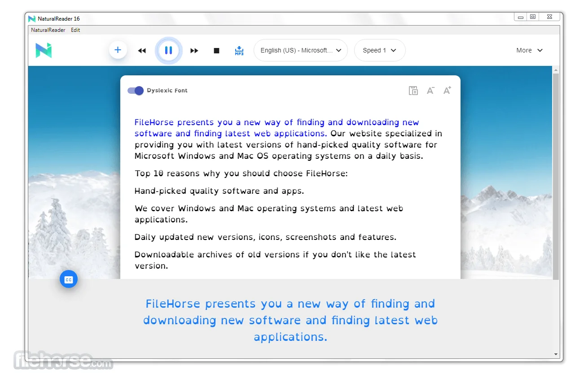
Task: Click the plus button to add a document
Action: click(118, 50)
